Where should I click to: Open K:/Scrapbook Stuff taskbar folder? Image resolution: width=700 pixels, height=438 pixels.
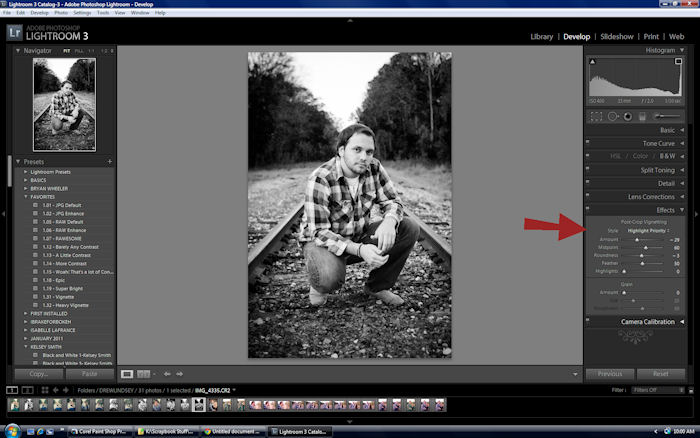167,432
